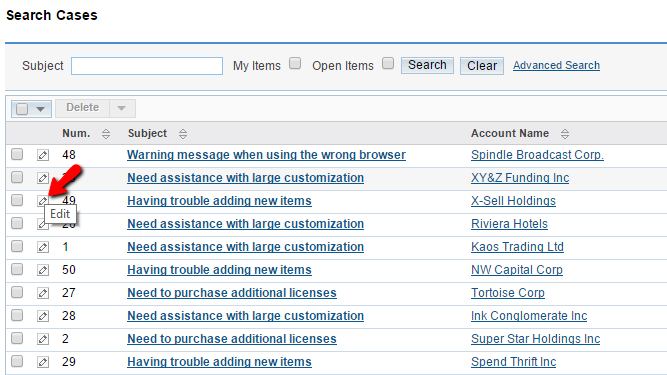
Task: Tick the Open Items checkbox
Action: point(388,64)
